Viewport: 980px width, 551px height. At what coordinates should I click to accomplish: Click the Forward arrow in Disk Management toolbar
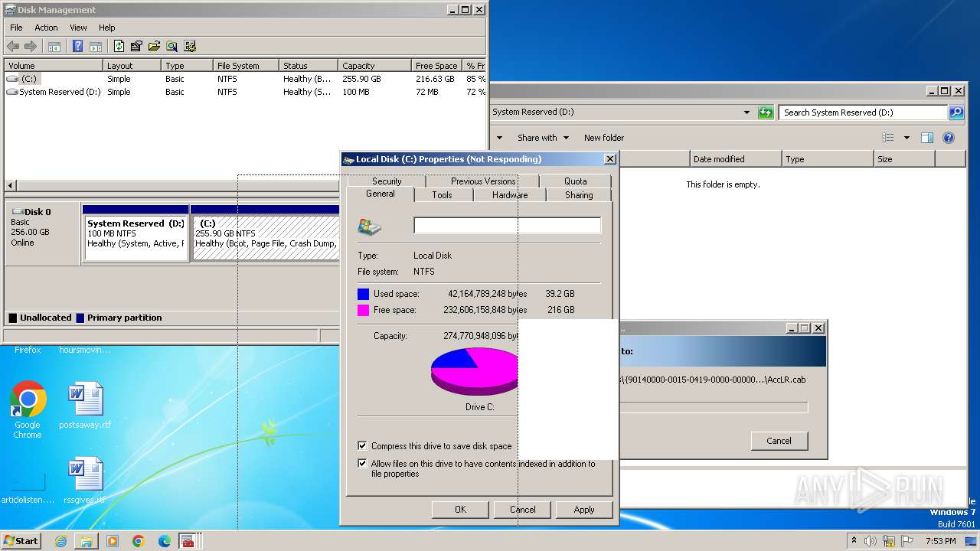point(31,46)
